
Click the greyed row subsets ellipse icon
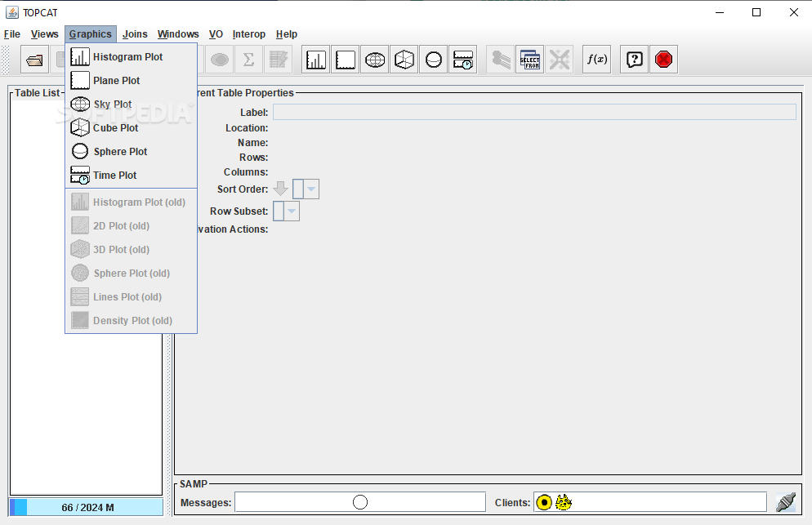tap(219, 60)
